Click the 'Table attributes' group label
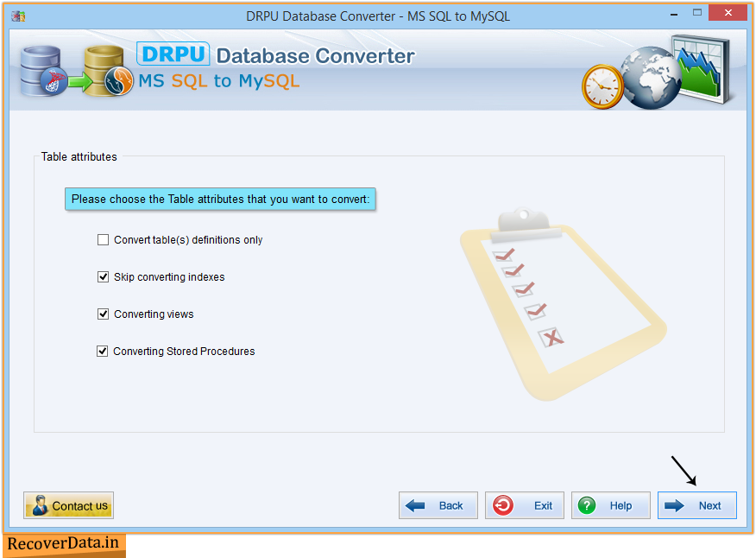Viewport: 756px width, 558px height. point(79,157)
